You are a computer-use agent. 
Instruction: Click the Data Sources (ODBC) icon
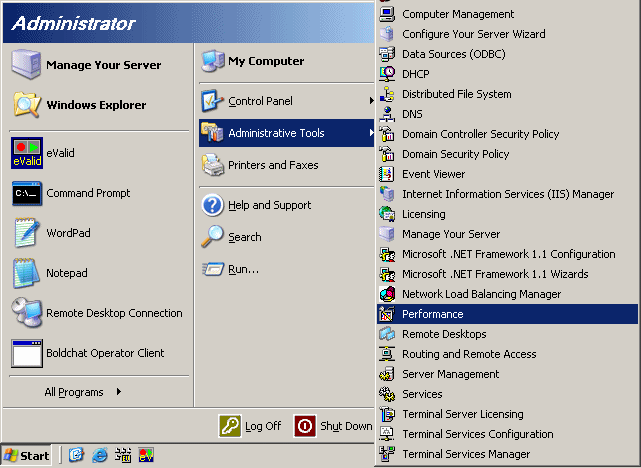(387, 54)
